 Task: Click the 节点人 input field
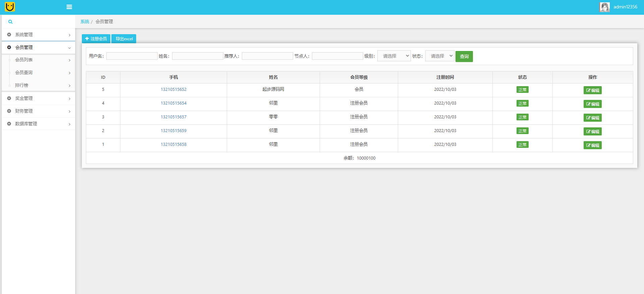point(337,56)
